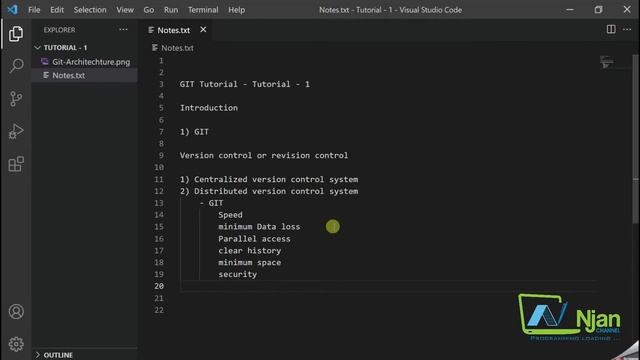Click the word 'security' on line 19
640x360 pixels.
237,274
